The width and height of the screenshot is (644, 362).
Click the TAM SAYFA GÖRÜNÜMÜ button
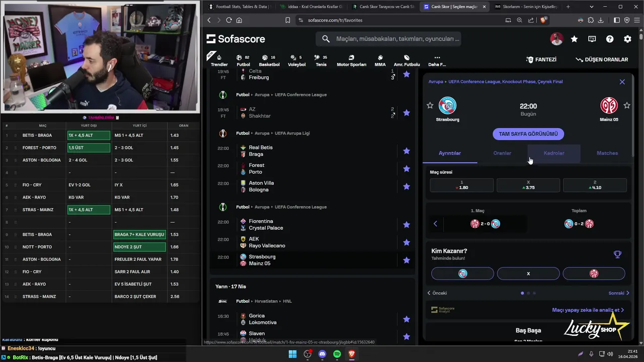coord(528,134)
